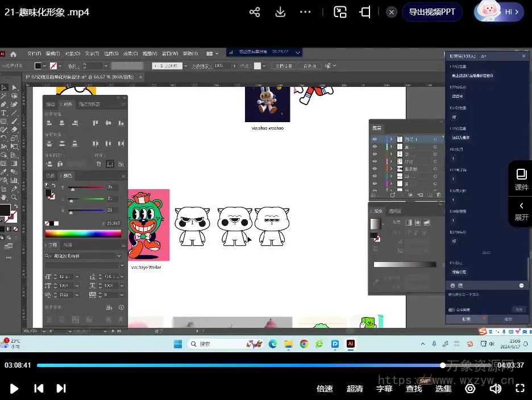Play the video
The height and width of the screenshot is (400, 532).
[15, 389]
